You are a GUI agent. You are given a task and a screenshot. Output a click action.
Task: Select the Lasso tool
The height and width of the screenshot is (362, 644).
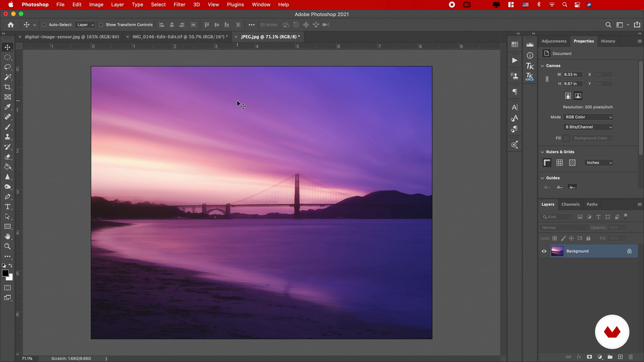coord(8,67)
